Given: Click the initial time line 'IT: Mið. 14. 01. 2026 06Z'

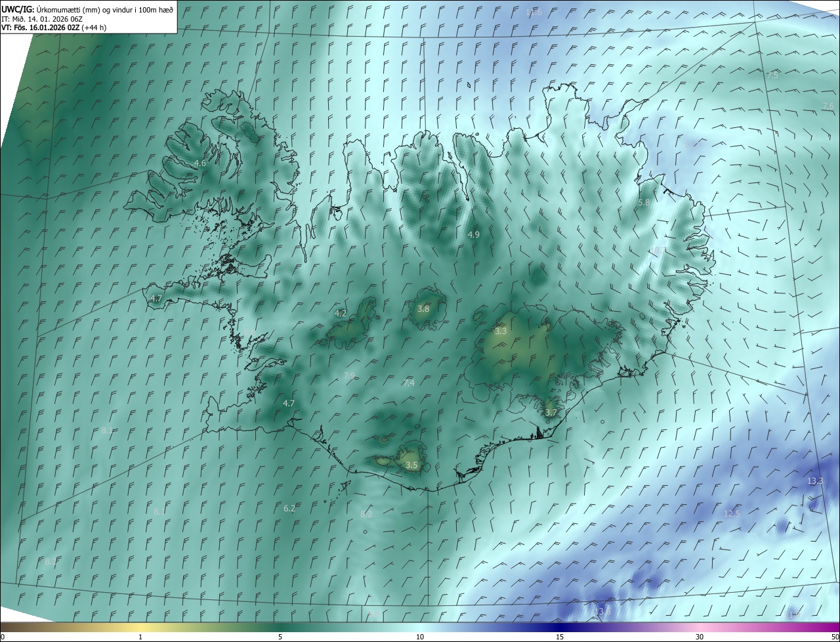Looking at the screenshot, I should [x=41, y=18].
